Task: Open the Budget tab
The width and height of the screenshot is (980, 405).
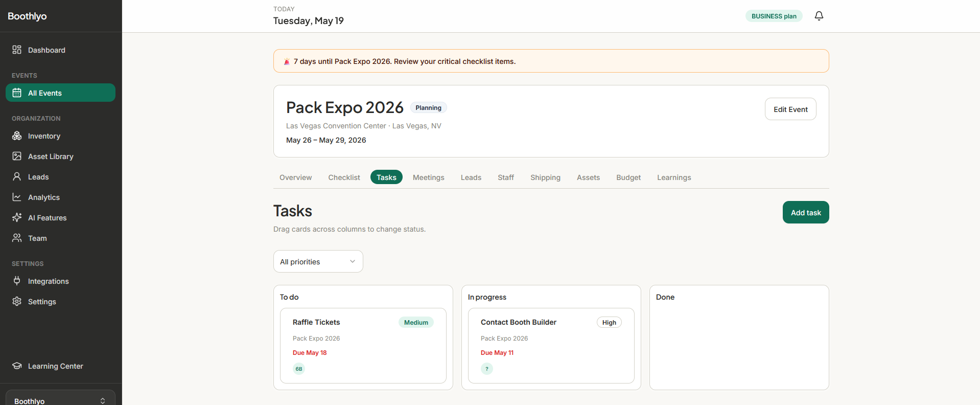Action: (628, 177)
